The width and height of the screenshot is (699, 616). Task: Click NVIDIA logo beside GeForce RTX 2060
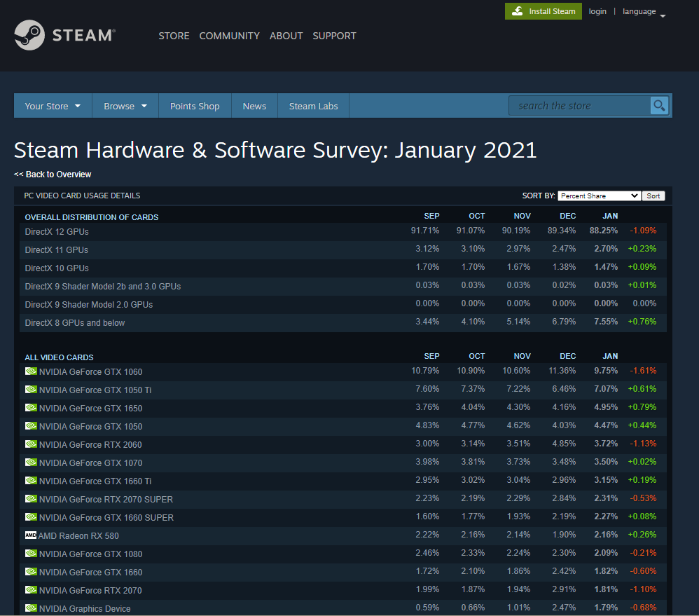coord(31,444)
